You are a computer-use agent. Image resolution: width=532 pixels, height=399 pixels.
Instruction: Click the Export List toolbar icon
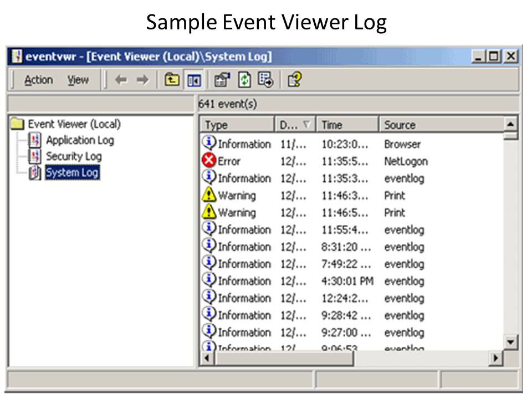pos(266,80)
